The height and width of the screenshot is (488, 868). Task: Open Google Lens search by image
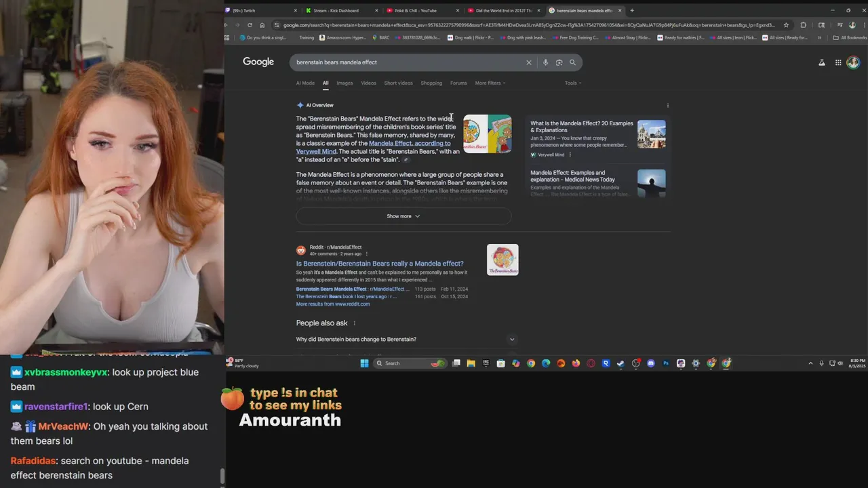[559, 62]
